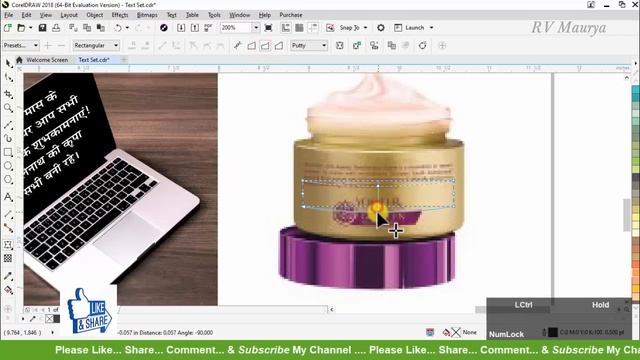The width and height of the screenshot is (640, 360).
Task: Open the Putty mapping mode dropdown
Action: [309, 45]
